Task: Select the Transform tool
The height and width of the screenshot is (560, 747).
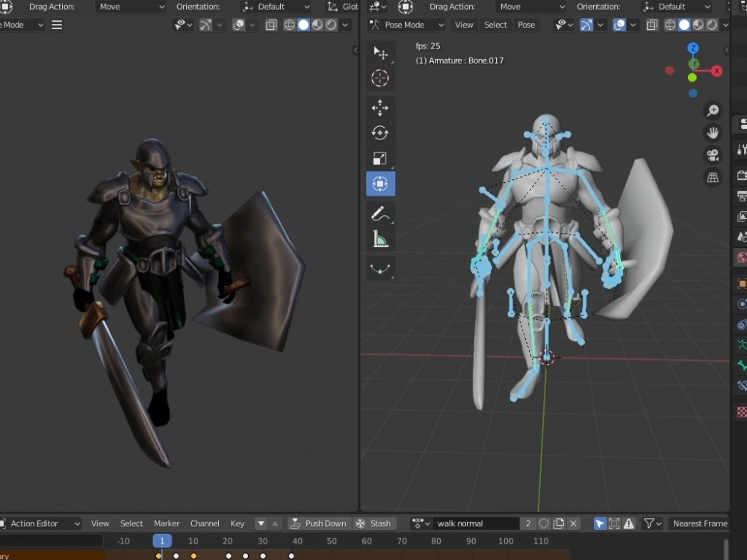Action: [380, 183]
